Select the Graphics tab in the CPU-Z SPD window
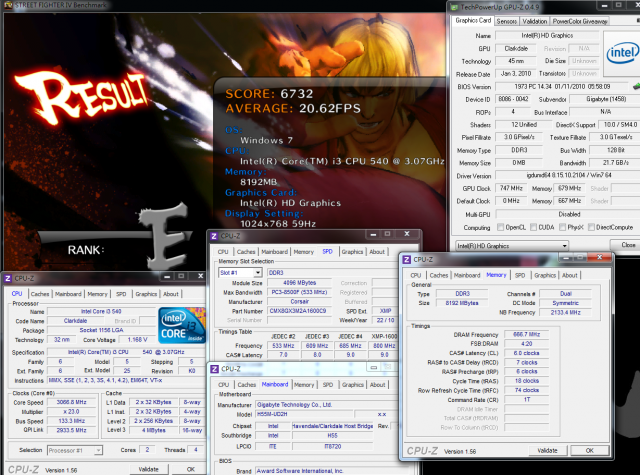Image resolution: width=640 pixels, height=475 pixels. [352, 252]
